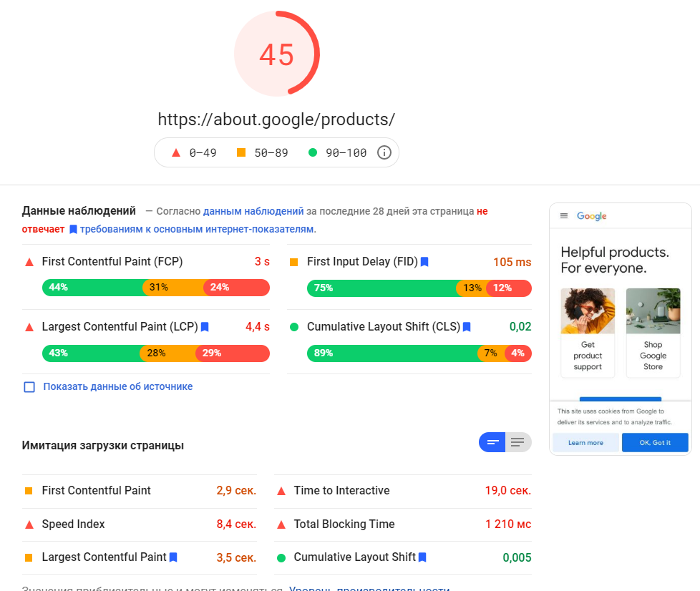Click the orange square beside the 2,9 сек. First Contentful Paint
The height and width of the screenshot is (591, 700).
[x=29, y=491]
